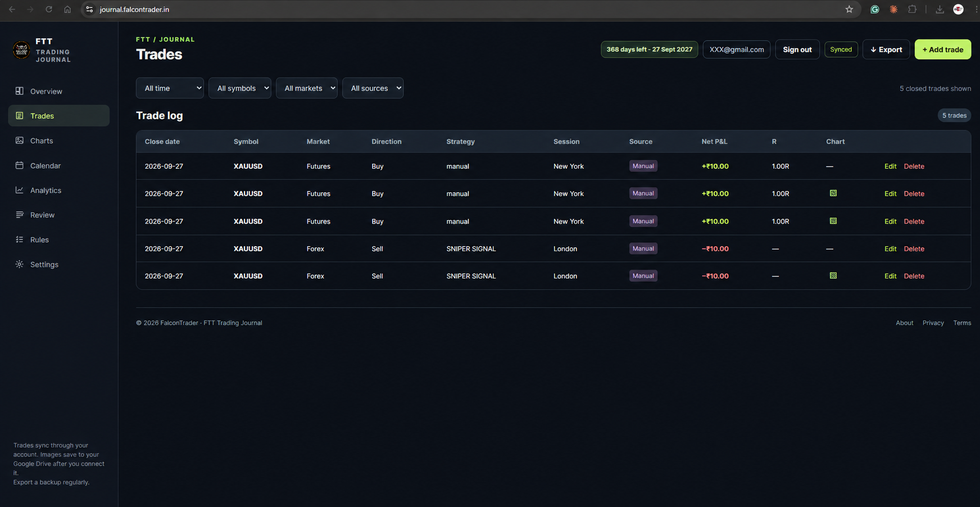Click the Sign out button
980x507 pixels.
[797, 49]
